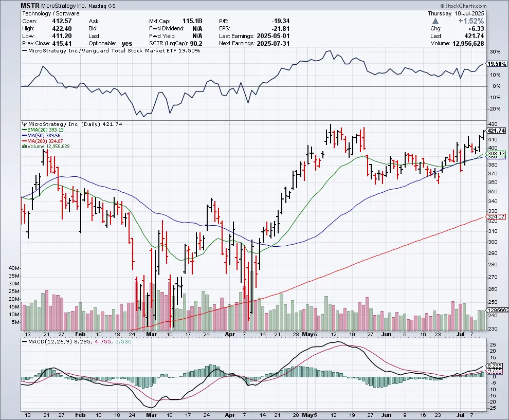Click the MACD(12,26,9) legend label
The height and width of the screenshot is (420, 509).
click(50, 341)
